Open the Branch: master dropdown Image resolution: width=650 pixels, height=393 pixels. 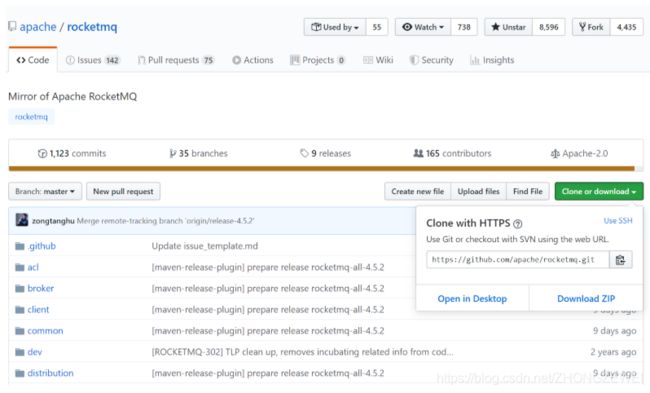coord(45,192)
